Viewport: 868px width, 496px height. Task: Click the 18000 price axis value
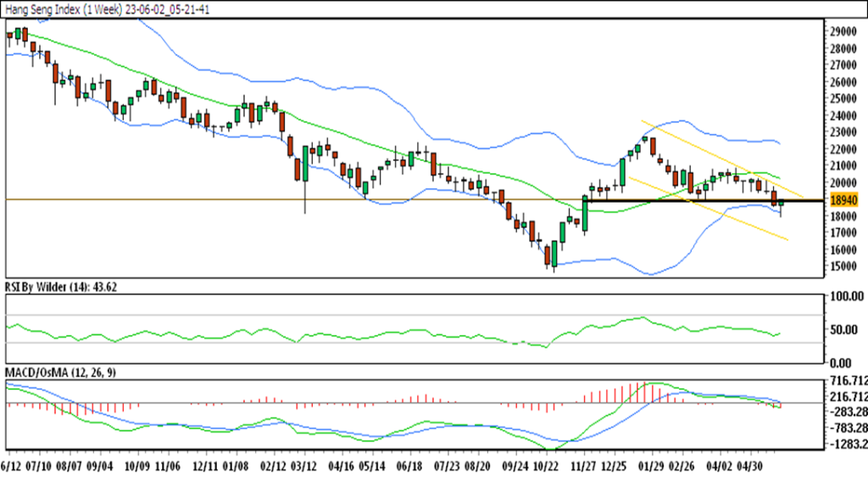843,216
